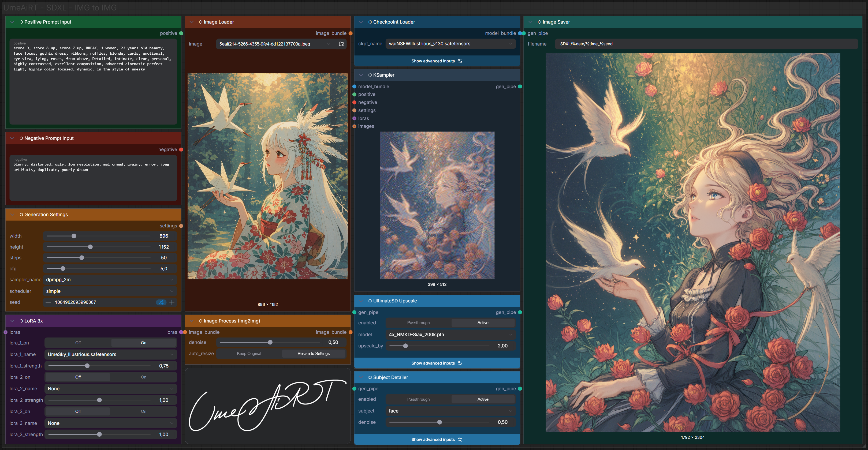Set Subject Detailer enabled to Passthrough
Viewport: 868px width, 450px height.
click(418, 399)
